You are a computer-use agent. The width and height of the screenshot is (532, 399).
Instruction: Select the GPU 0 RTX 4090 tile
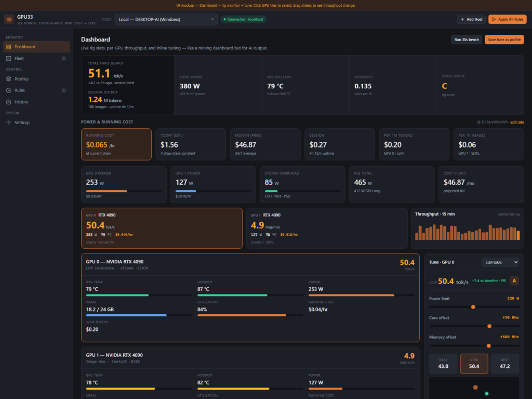coord(162,229)
